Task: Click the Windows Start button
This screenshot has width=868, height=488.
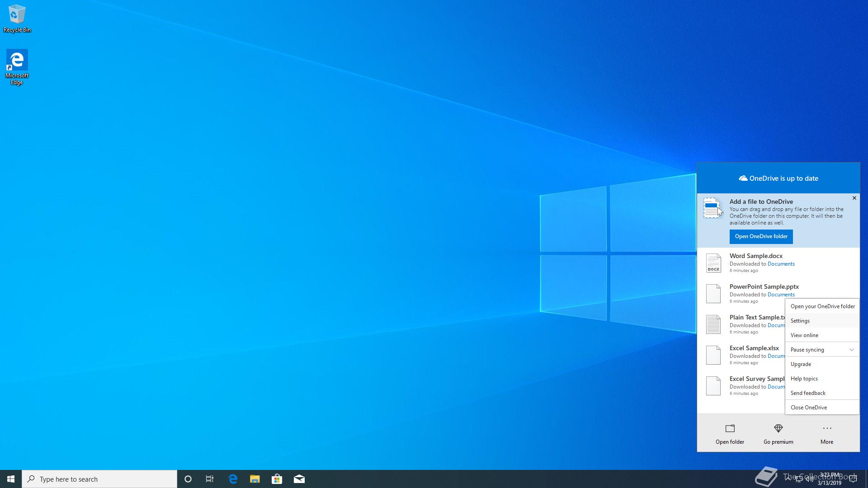Action: click(x=11, y=479)
